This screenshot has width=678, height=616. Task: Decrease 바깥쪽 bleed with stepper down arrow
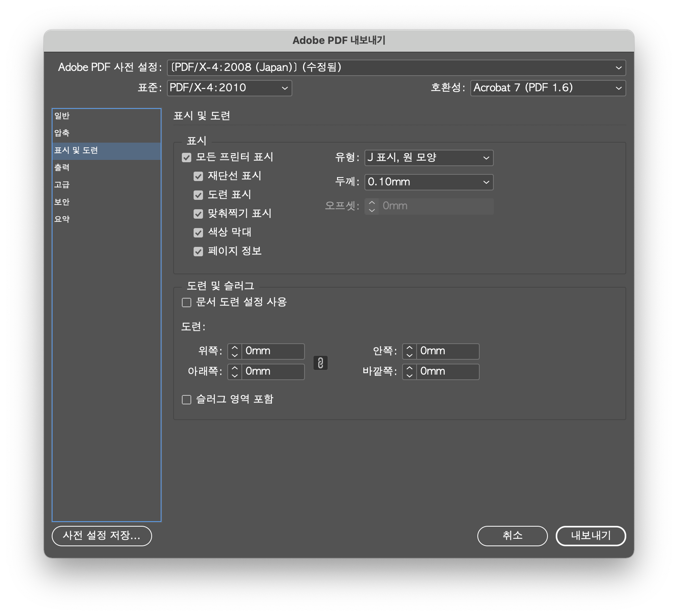(x=410, y=375)
